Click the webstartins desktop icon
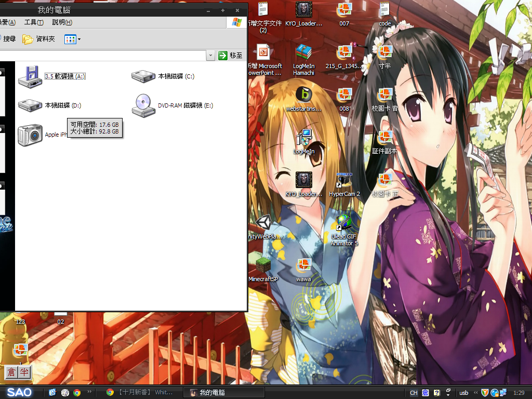The height and width of the screenshot is (399, 532). click(x=303, y=95)
